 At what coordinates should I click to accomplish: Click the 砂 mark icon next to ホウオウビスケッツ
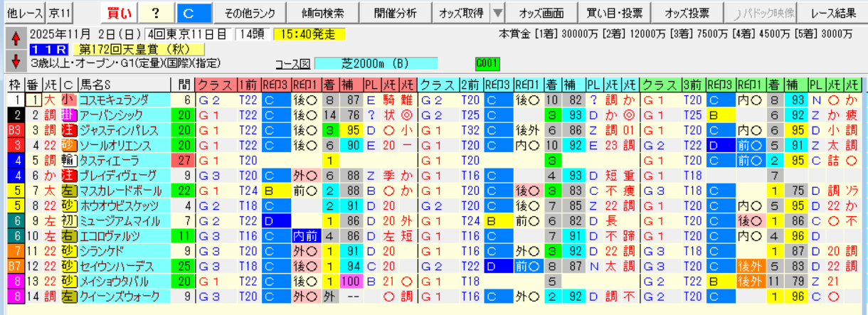click(x=68, y=205)
